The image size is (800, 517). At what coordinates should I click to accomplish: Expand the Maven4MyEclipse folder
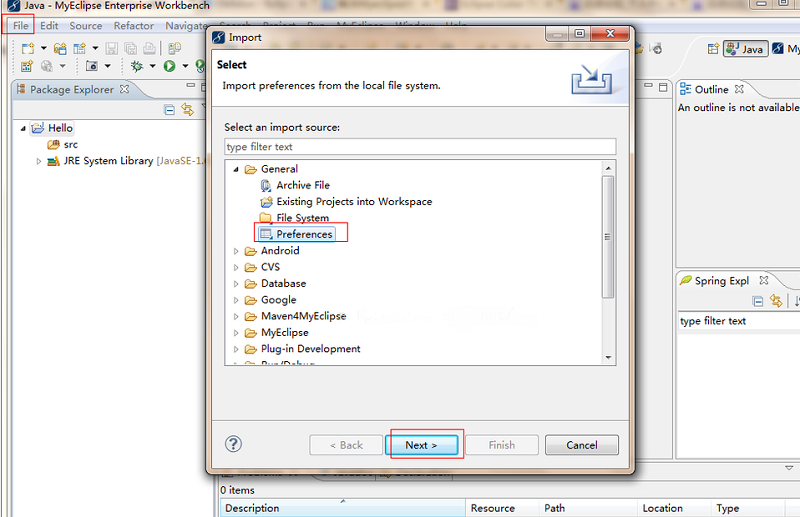(236, 316)
